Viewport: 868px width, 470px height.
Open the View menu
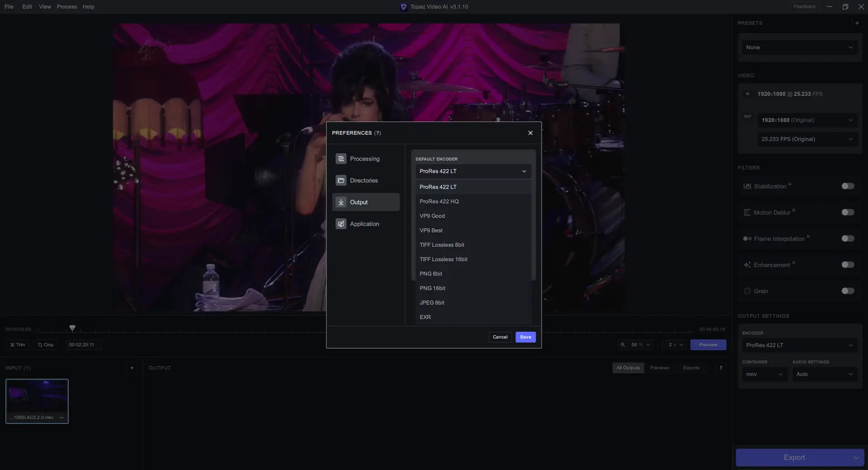(x=45, y=7)
